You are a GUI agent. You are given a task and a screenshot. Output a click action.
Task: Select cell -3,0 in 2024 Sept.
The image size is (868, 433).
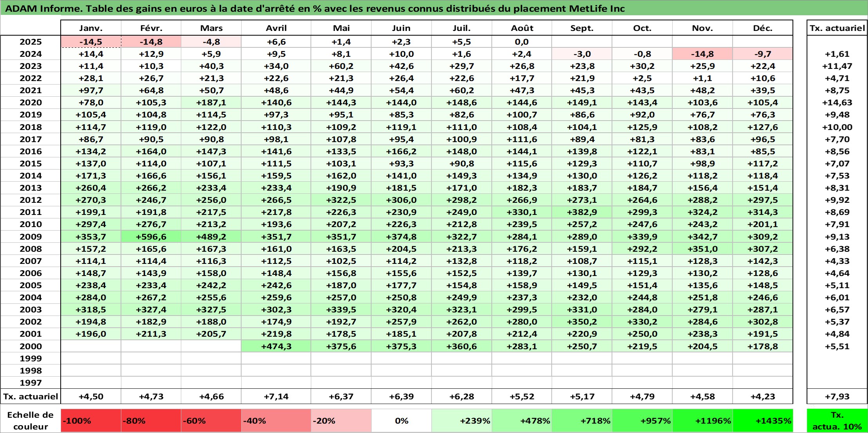582,54
